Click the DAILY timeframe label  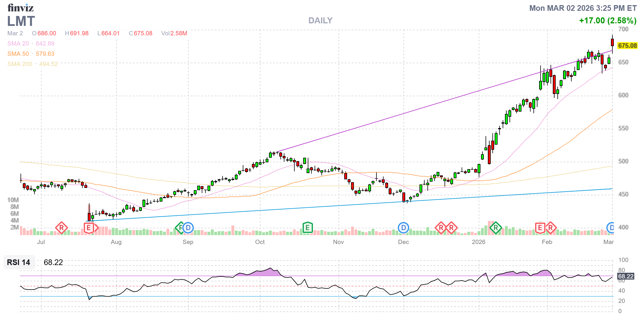320,20
